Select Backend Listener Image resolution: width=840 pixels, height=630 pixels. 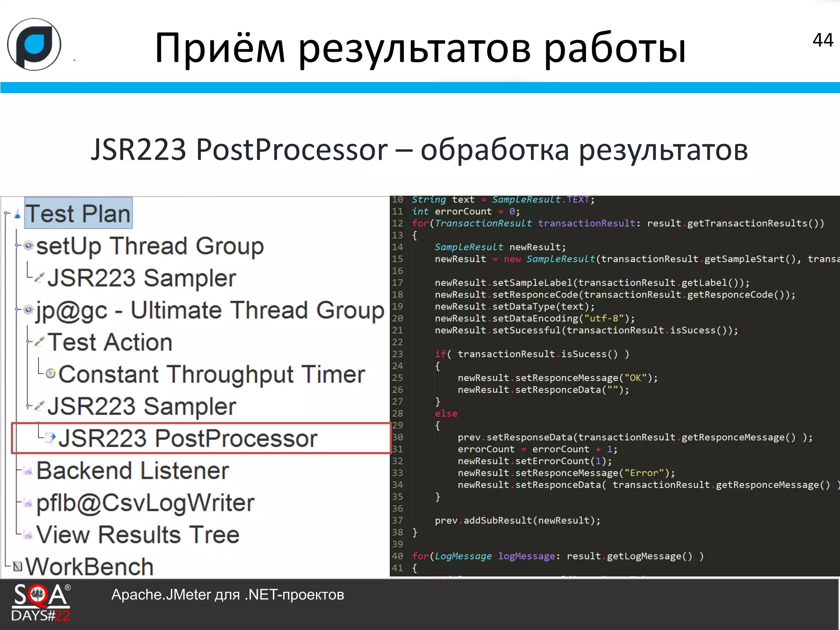click(132, 470)
